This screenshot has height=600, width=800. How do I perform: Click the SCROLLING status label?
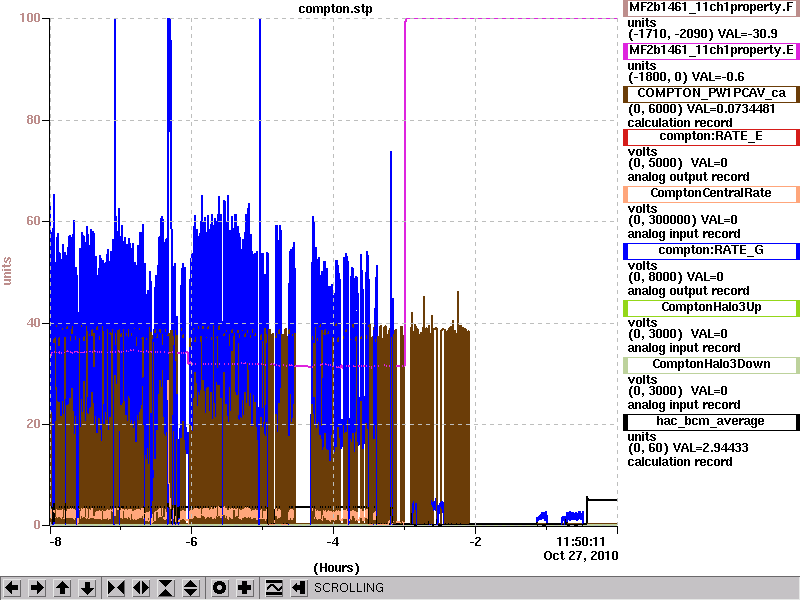348,588
